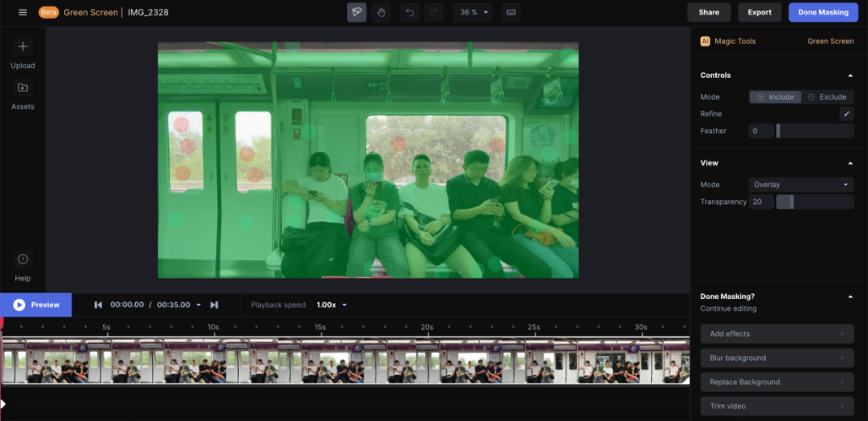The height and width of the screenshot is (421, 868).
Task: Select the mask pointer tool
Action: (x=357, y=12)
